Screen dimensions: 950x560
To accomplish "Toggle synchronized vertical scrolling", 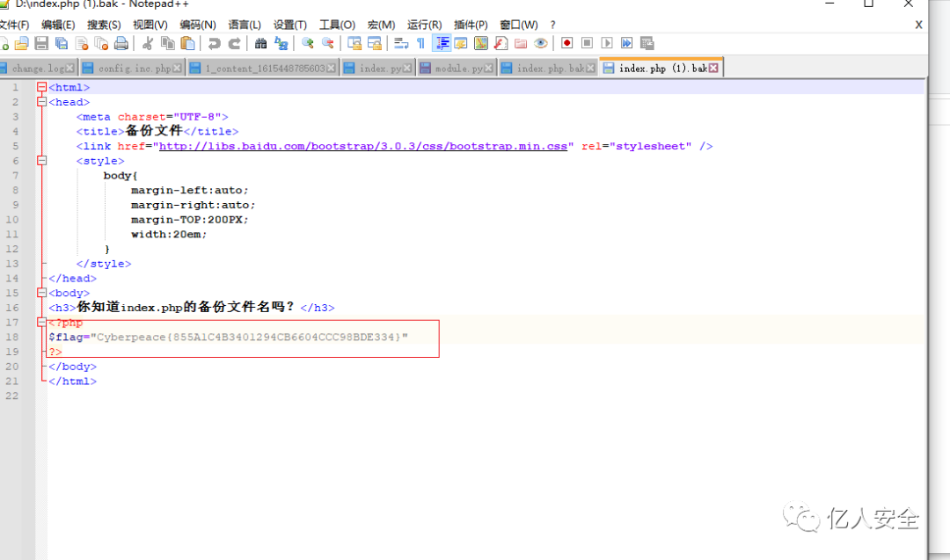I will point(354,43).
